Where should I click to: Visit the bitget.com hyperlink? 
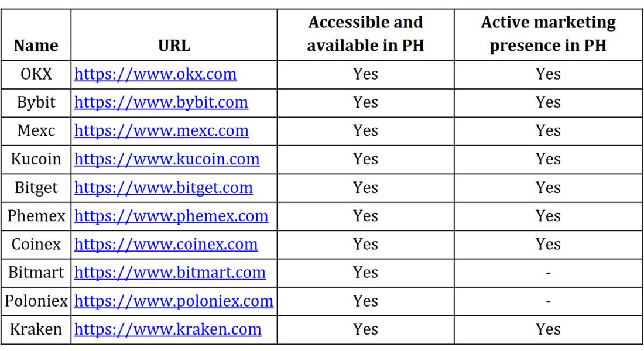click(x=163, y=188)
